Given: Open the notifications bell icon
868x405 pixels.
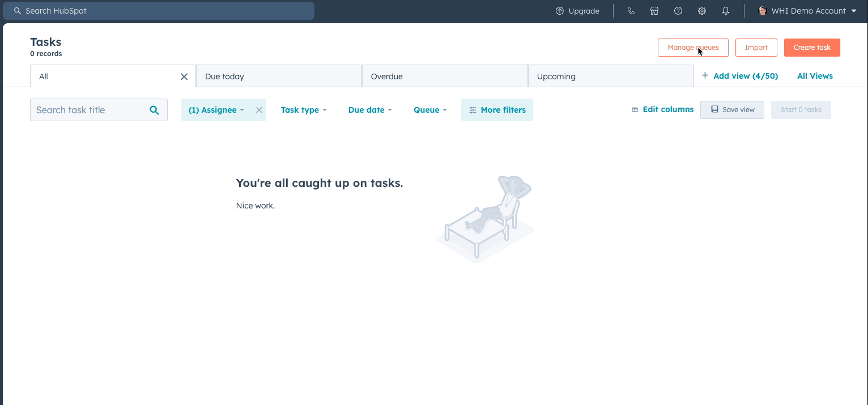Looking at the screenshot, I should coord(726,11).
